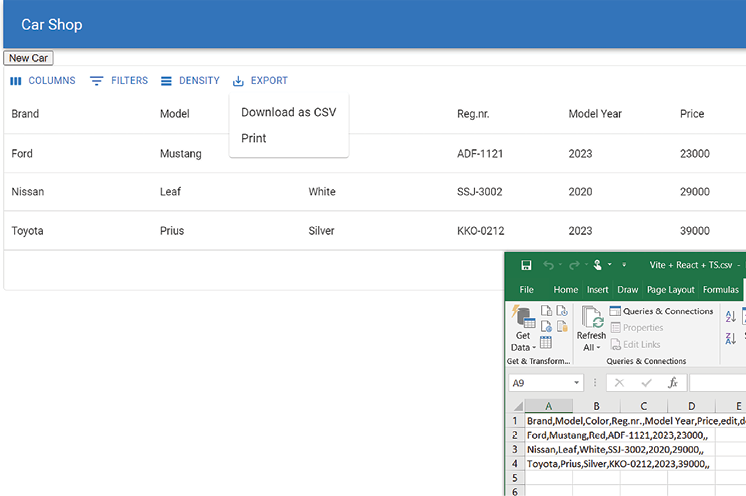Click the Refresh All icon
Viewport: 746px width, 496px height.
coord(590,318)
